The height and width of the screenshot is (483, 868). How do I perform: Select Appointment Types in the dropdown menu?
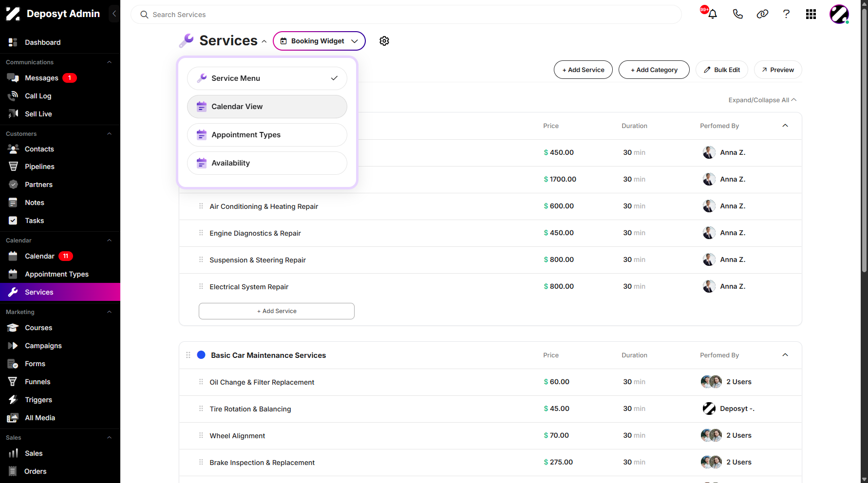coord(267,135)
